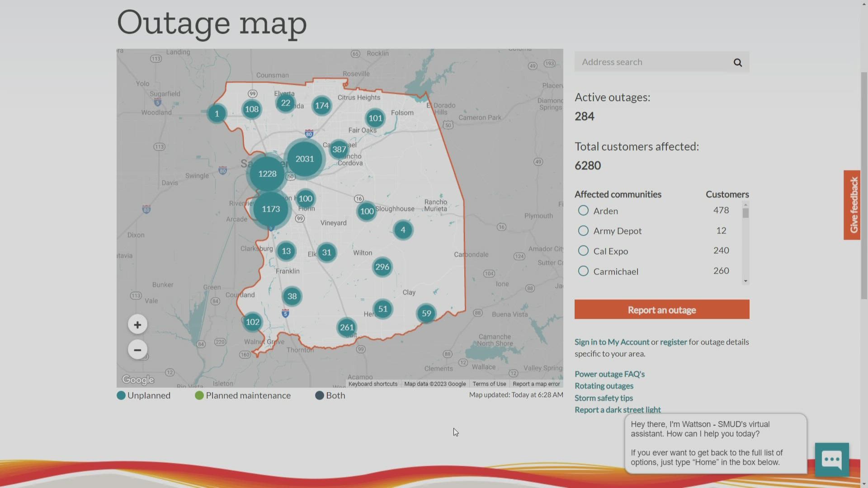The height and width of the screenshot is (488, 868).
Task: Open the 174 outage marker
Action: [x=322, y=106]
